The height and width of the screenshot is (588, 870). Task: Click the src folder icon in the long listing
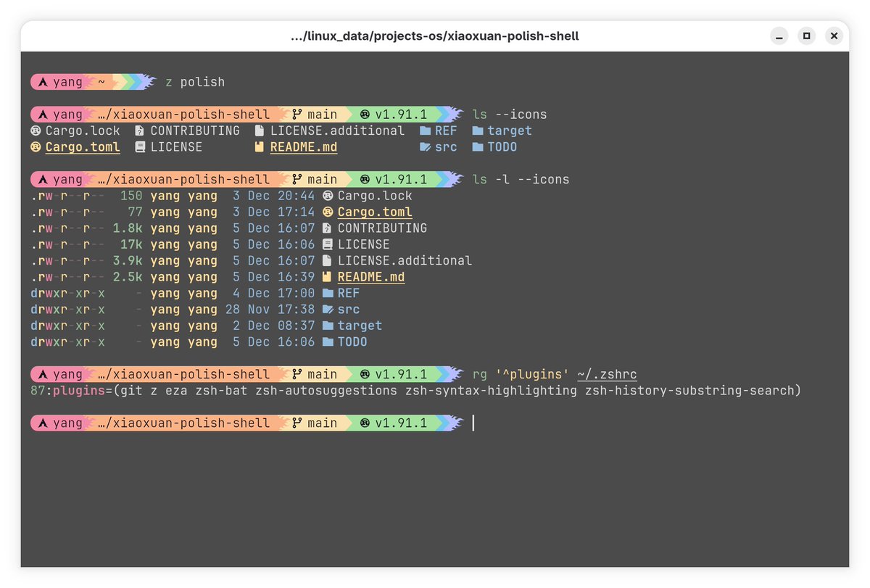[328, 310]
